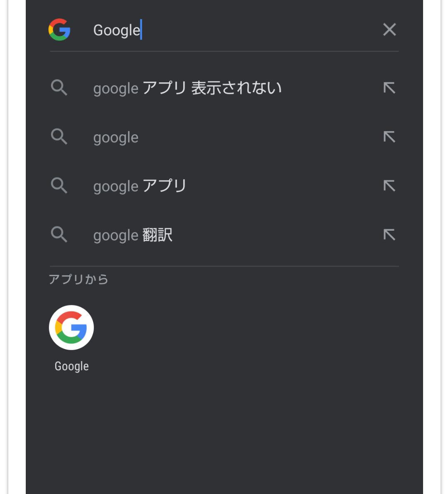The width and height of the screenshot is (448, 494).
Task: Clear the search text with the X icon
Action: click(389, 30)
